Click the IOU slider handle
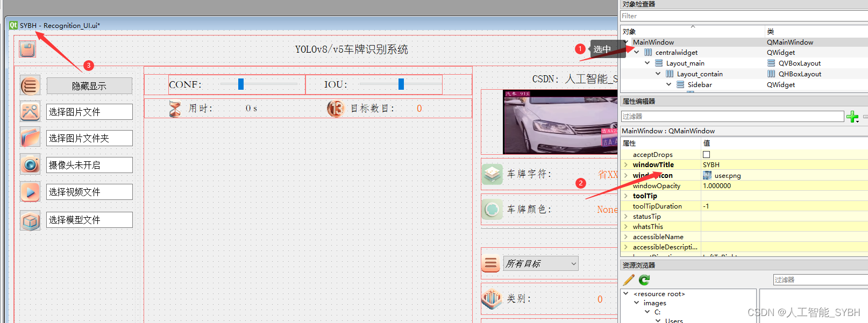 (401, 84)
